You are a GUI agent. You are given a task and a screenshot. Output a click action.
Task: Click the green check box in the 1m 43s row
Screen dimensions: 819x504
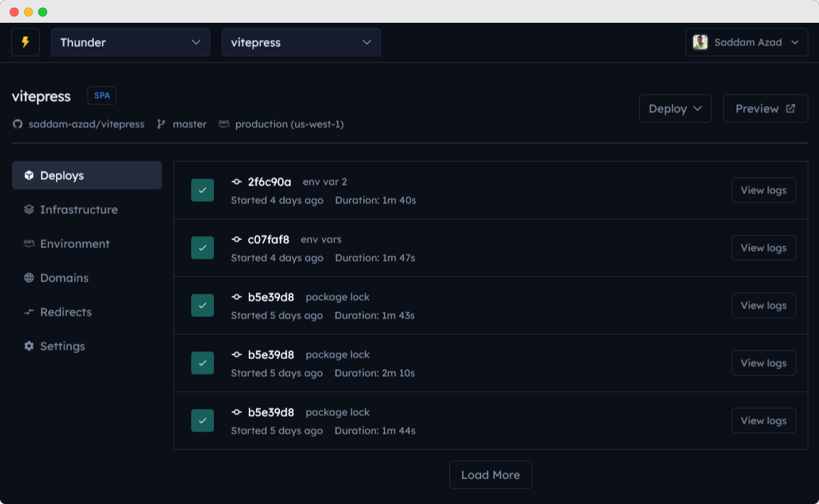203,305
